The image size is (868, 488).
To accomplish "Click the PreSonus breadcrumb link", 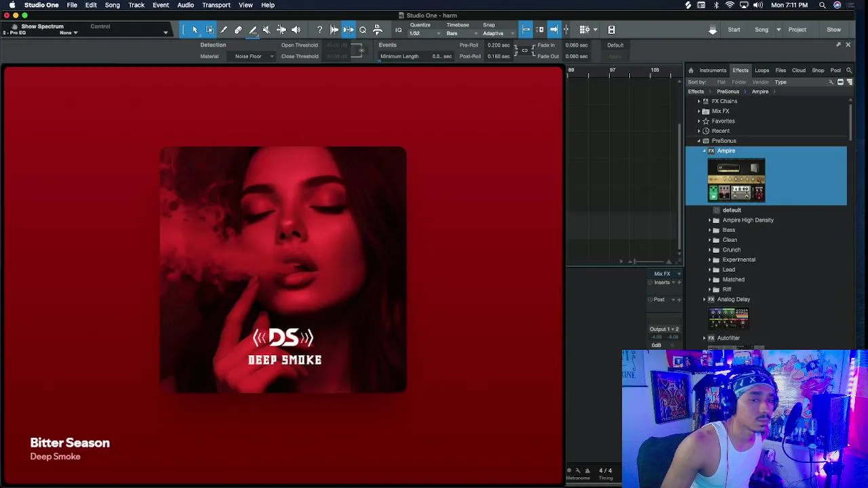I will [x=728, y=91].
